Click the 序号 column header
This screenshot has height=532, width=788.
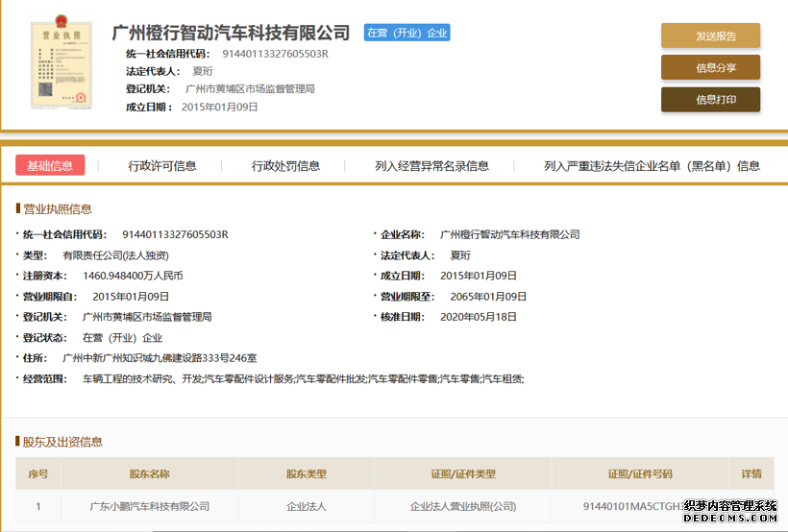click(38, 473)
